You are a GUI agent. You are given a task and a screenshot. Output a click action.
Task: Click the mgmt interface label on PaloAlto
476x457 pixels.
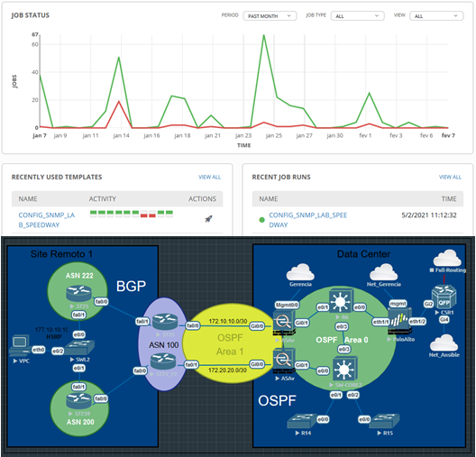pos(398,304)
